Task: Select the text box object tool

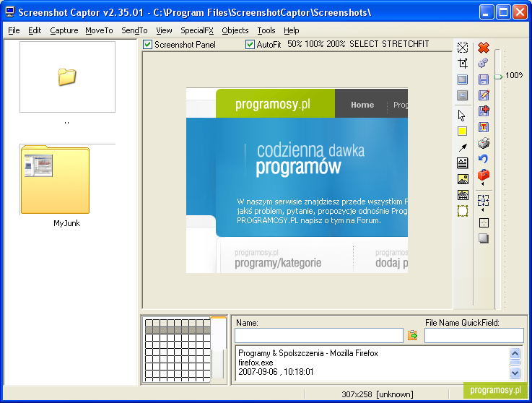Action: [x=463, y=163]
